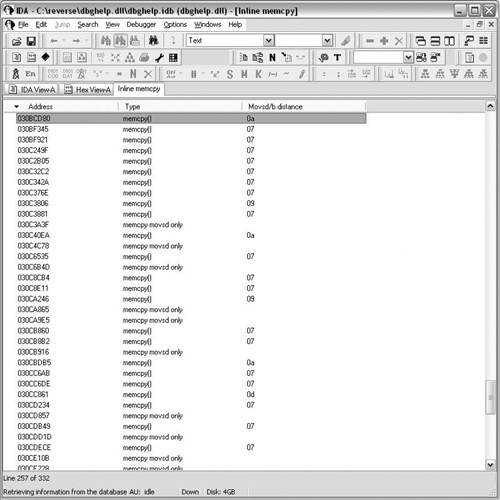Click the En toolbar icon

30,74
